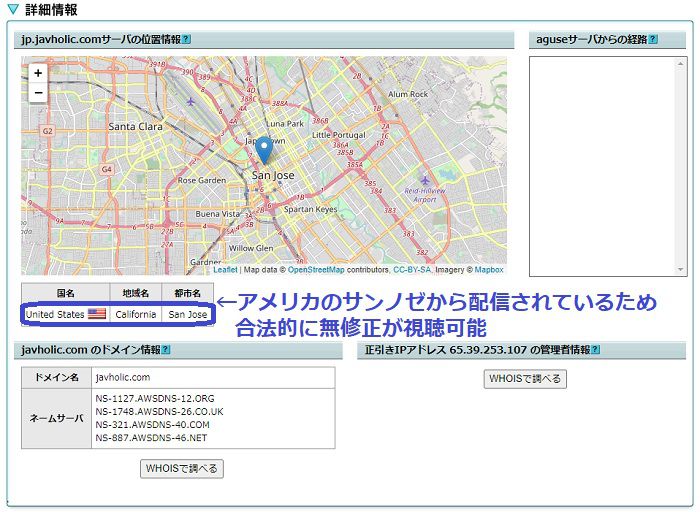Image resolution: width=700 pixels, height=512 pixels.
Task: Select NS-887.AWSDNS-46.NET name server
Action: pos(151,438)
